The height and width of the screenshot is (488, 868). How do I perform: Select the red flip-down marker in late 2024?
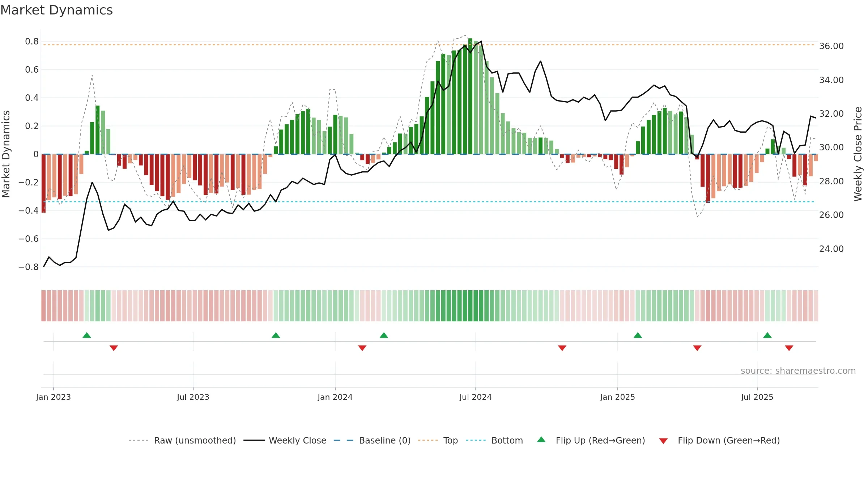coord(562,348)
